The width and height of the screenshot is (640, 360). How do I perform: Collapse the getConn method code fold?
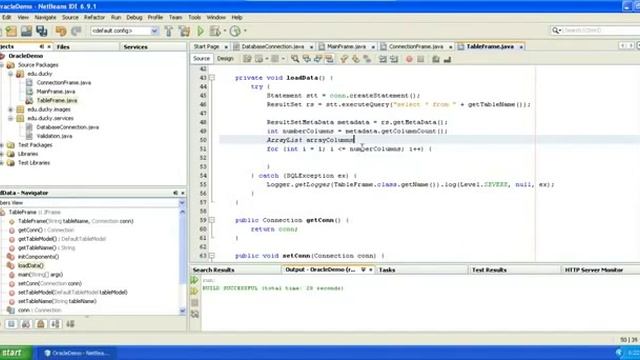[x=212, y=220]
